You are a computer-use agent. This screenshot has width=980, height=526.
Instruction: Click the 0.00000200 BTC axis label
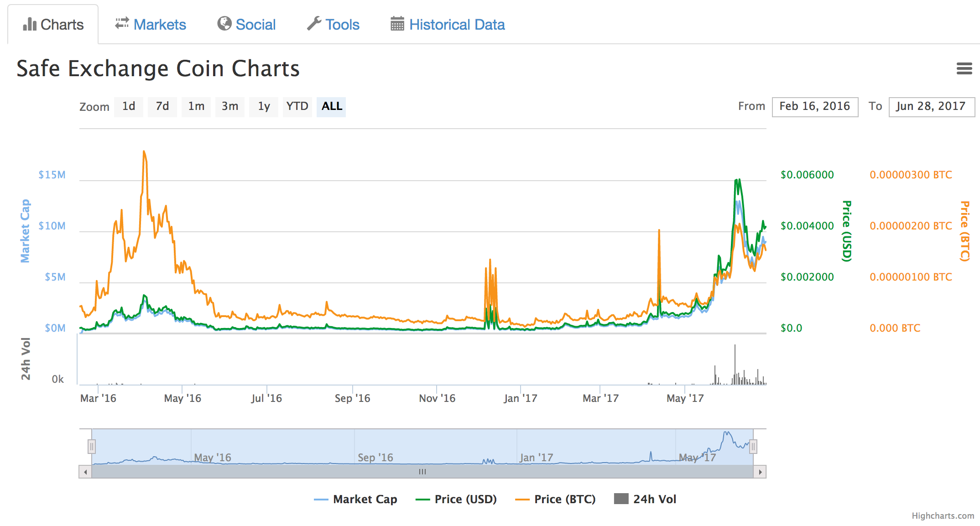tap(911, 226)
